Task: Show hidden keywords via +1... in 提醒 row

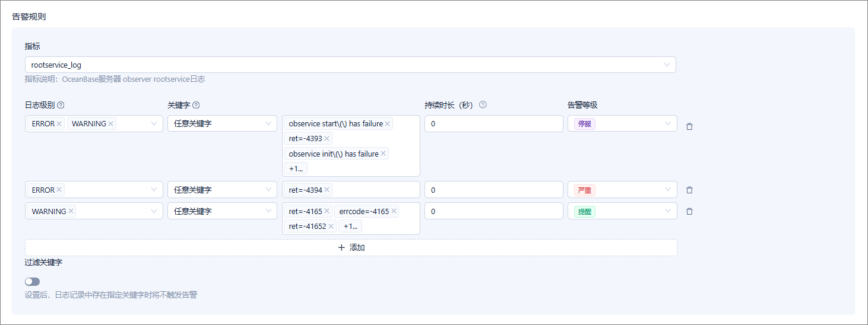Action: coord(350,226)
